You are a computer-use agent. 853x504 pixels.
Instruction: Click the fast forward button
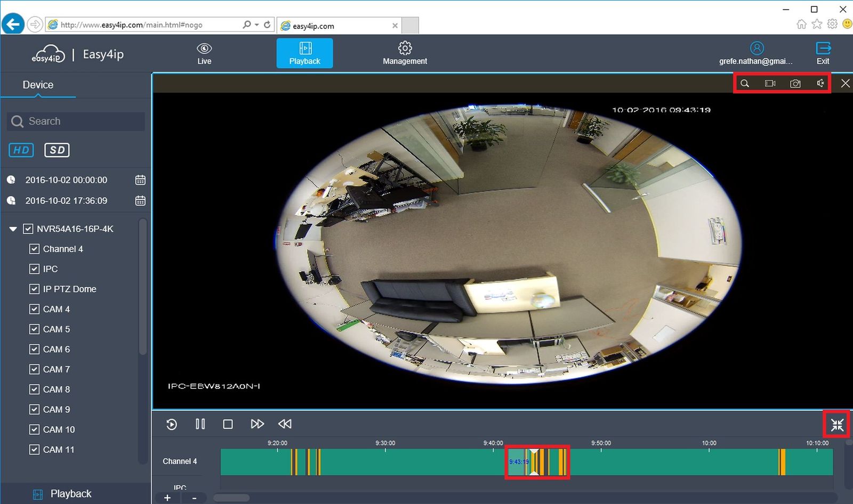pyautogui.click(x=257, y=424)
